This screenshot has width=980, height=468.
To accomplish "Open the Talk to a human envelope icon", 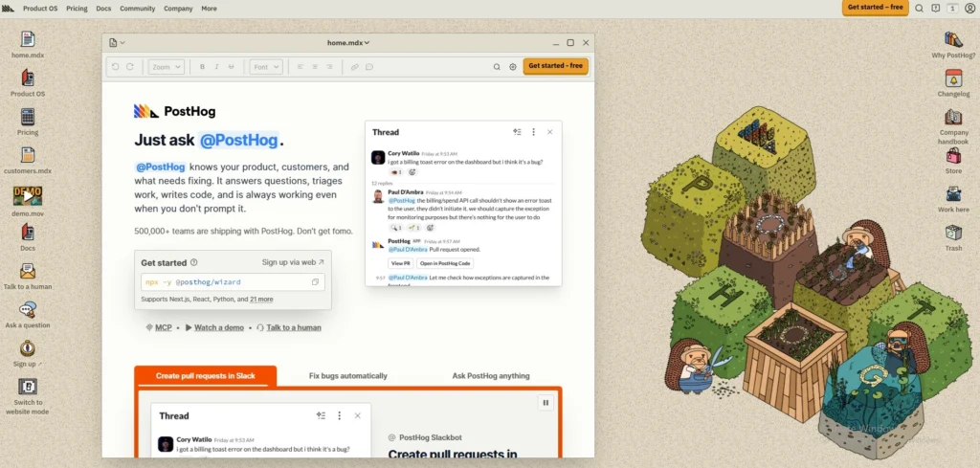I will tap(28, 271).
